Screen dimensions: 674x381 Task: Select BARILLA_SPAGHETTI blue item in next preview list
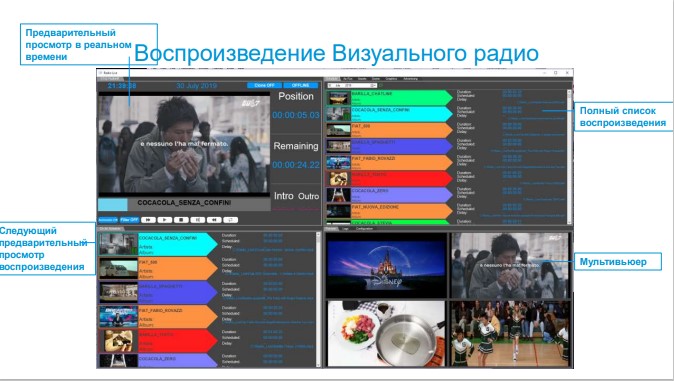pyautogui.click(x=178, y=292)
